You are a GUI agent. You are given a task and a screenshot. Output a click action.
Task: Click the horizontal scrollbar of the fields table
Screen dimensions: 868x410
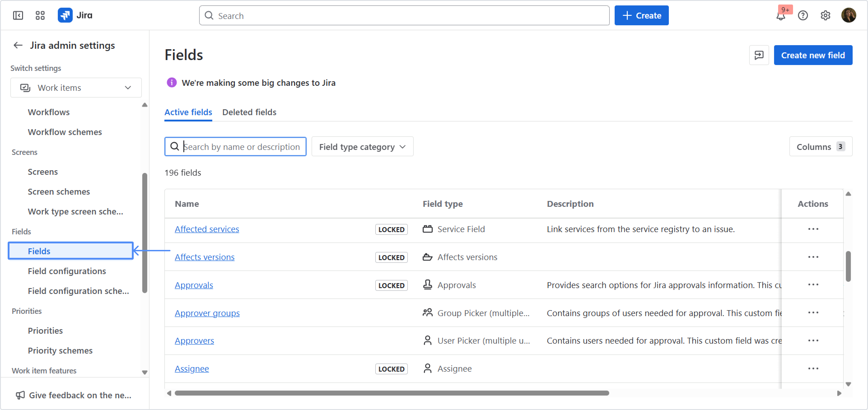pos(392,393)
